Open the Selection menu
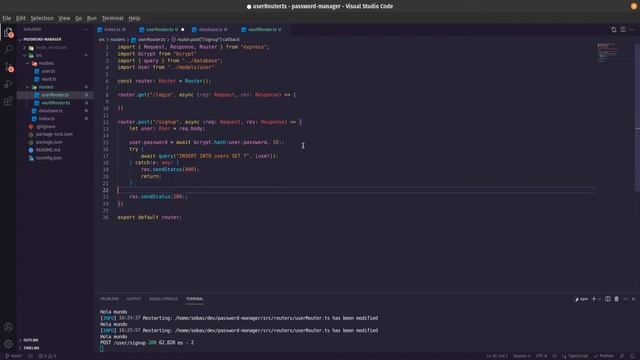This screenshot has width=640, height=360. click(x=42, y=18)
